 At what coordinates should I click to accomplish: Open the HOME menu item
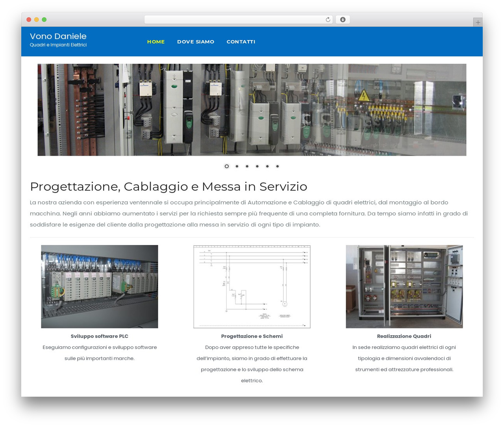point(156,42)
